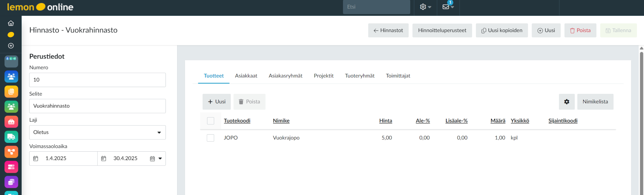Click the home icon in the sidebar
This screenshot has height=195, width=644.
11,23
